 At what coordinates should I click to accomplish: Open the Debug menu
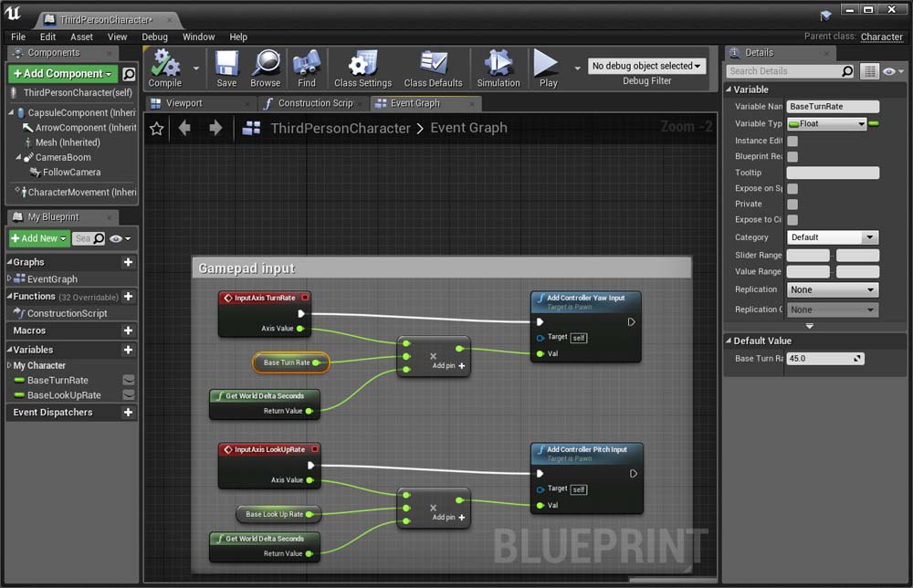coord(154,37)
